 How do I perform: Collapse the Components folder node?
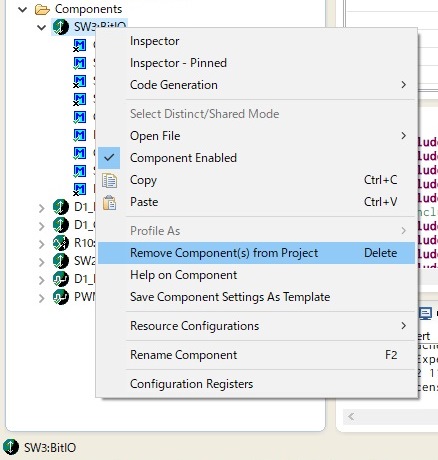23,9
